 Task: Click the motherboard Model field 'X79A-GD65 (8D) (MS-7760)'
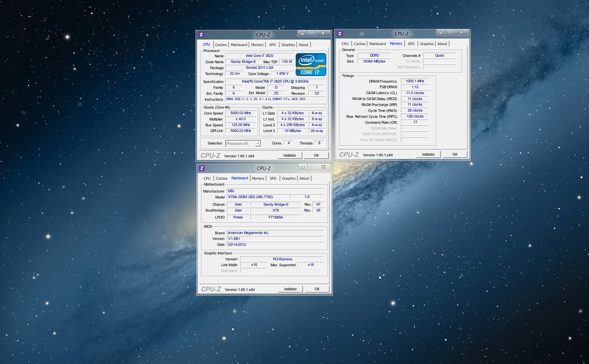258,197
